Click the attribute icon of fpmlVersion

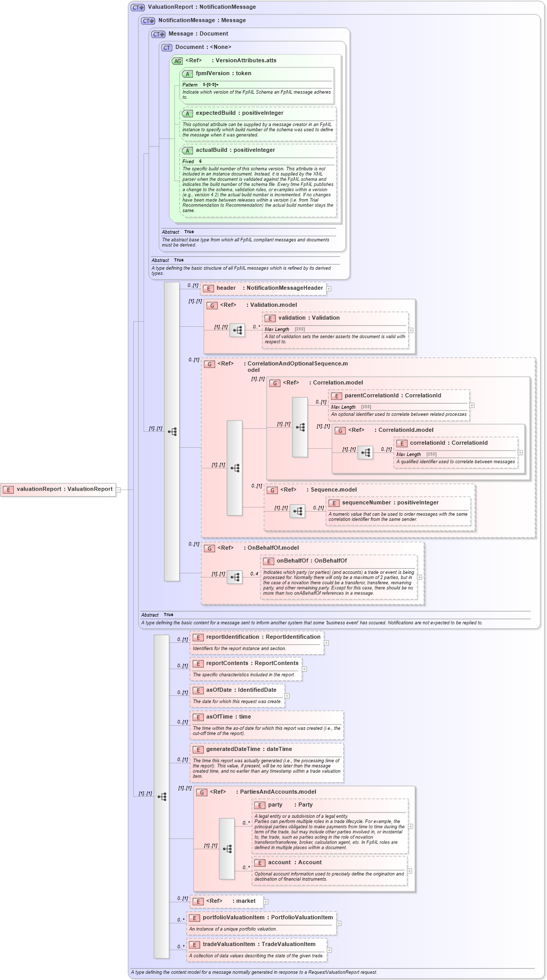pyautogui.click(x=187, y=74)
